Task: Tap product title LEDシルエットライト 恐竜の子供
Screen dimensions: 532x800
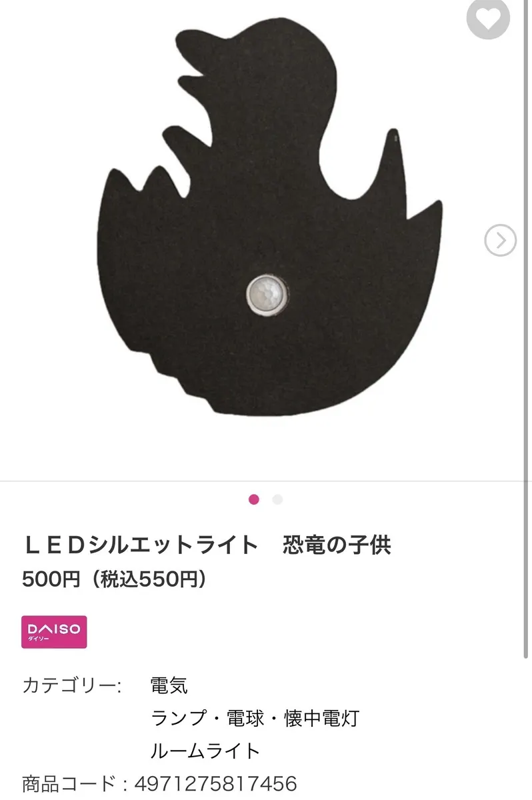Action: [x=207, y=545]
